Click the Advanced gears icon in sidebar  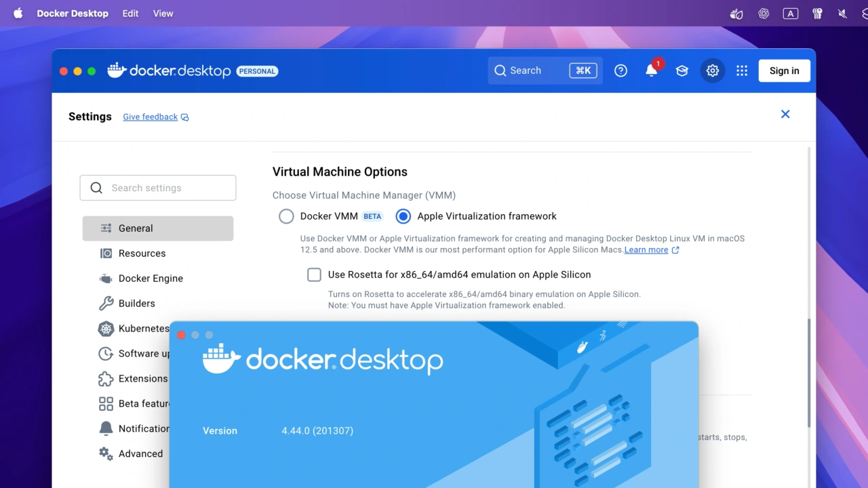pos(106,454)
